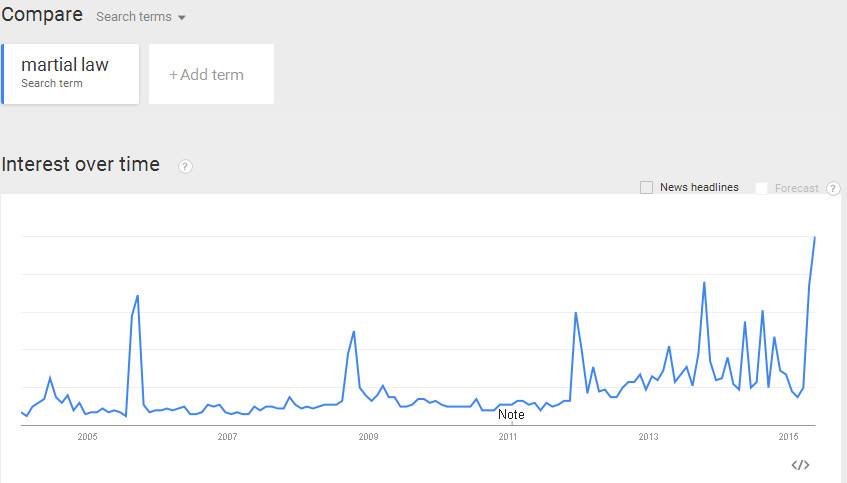The height and width of the screenshot is (483, 847).
Task: Select the 2015 axis label
Action: click(x=788, y=437)
